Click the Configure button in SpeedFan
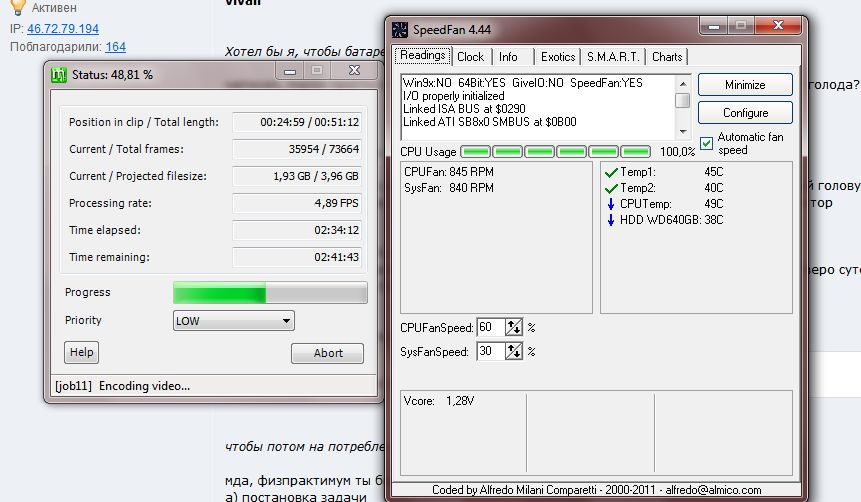The width and height of the screenshot is (861, 502). click(x=745, y=112)
